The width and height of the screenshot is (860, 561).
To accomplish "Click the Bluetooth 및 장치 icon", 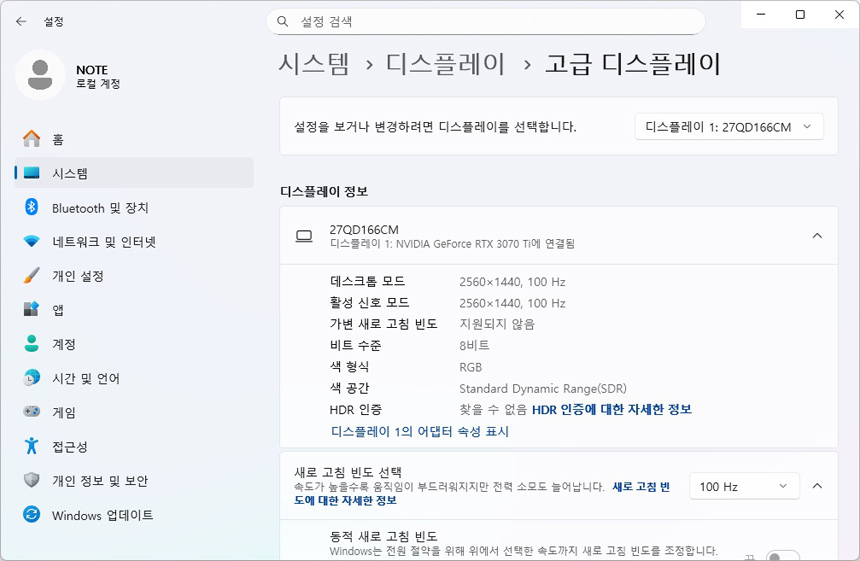I will (32, 207).
